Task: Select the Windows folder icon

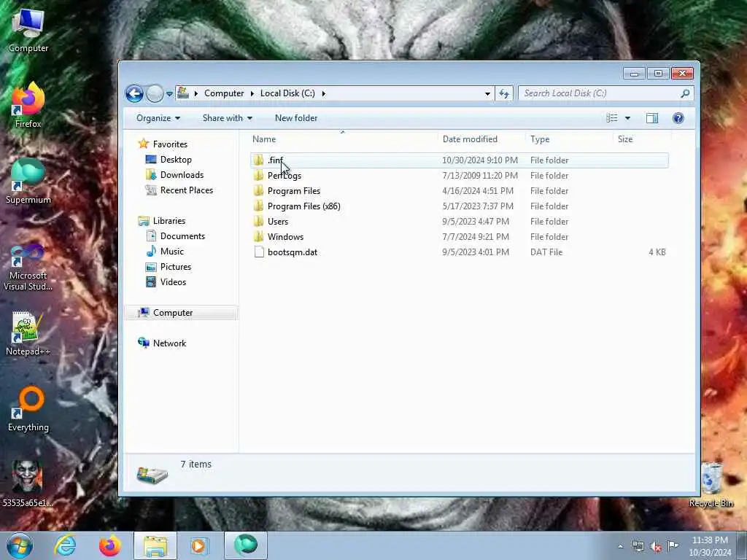Action: tap(259, 236)
